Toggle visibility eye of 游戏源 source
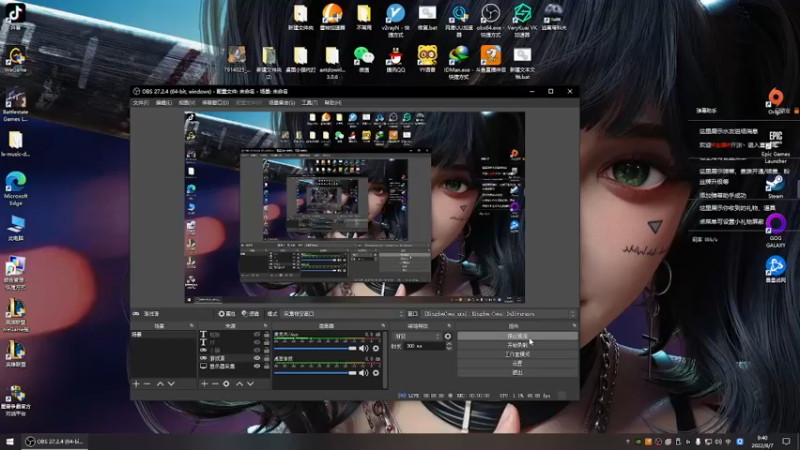800x450 pixels. (257, 358)
